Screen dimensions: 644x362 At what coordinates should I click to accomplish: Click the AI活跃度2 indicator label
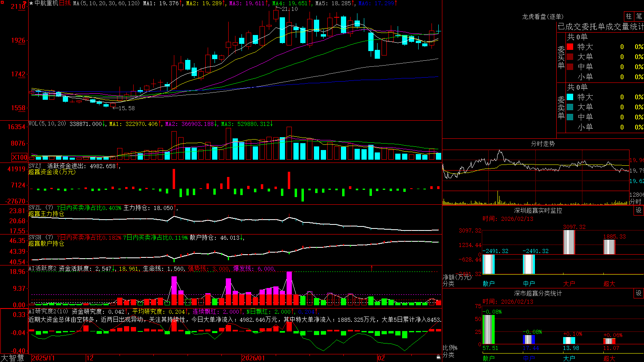(x=43, y=268)
